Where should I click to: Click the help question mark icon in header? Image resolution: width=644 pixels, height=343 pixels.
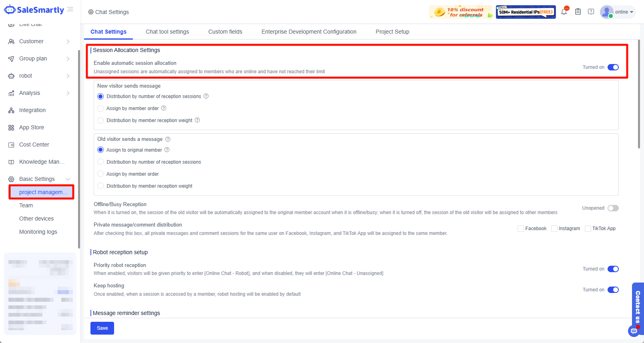(x=591, y=12)
